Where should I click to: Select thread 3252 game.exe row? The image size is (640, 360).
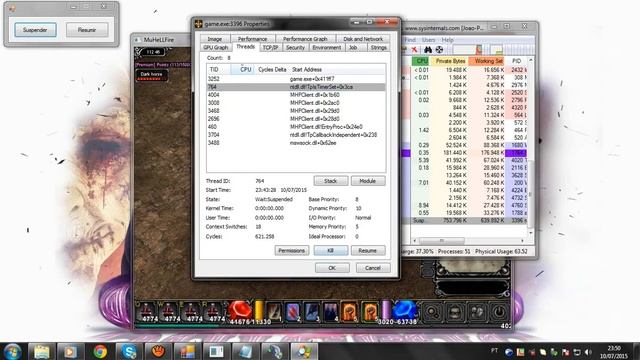[x=296, y=79]
